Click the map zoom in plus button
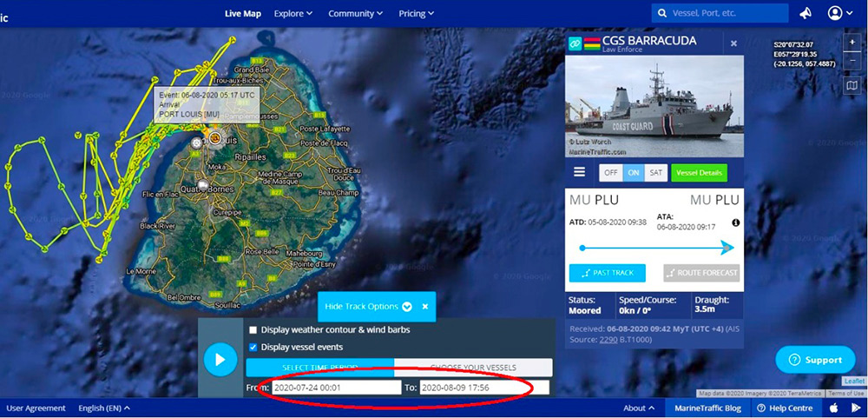 point(852,43)
